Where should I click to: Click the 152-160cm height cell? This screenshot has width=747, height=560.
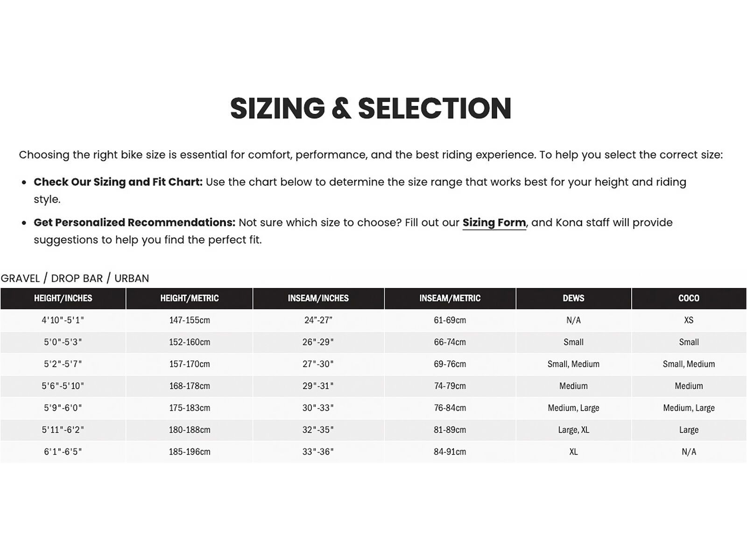point(189,342)
